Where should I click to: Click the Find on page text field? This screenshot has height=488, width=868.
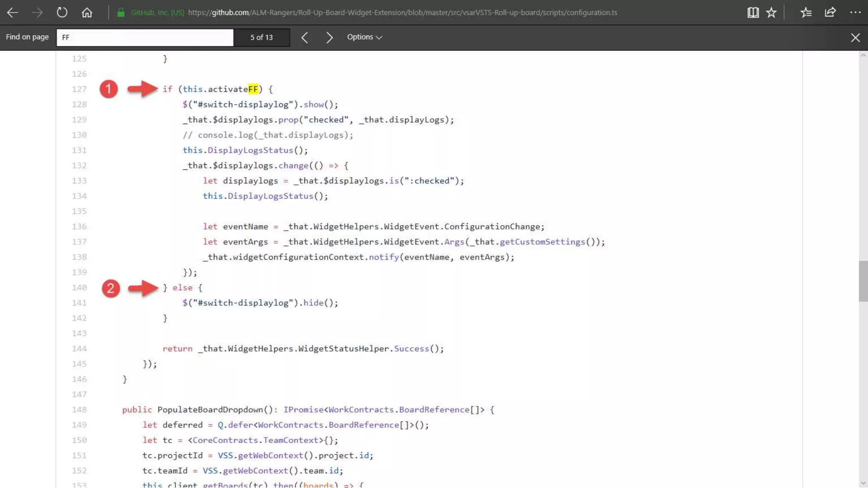point(145,37)
